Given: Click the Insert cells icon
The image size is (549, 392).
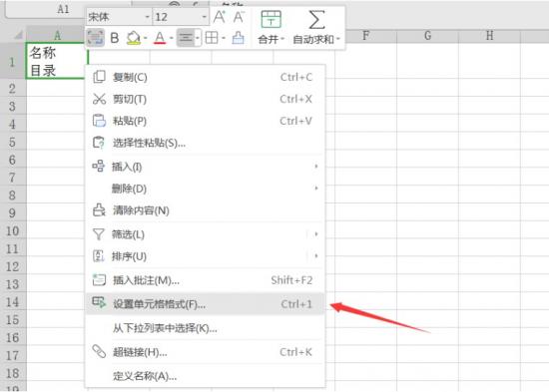Looking at the screenshot, I should 99,166.
